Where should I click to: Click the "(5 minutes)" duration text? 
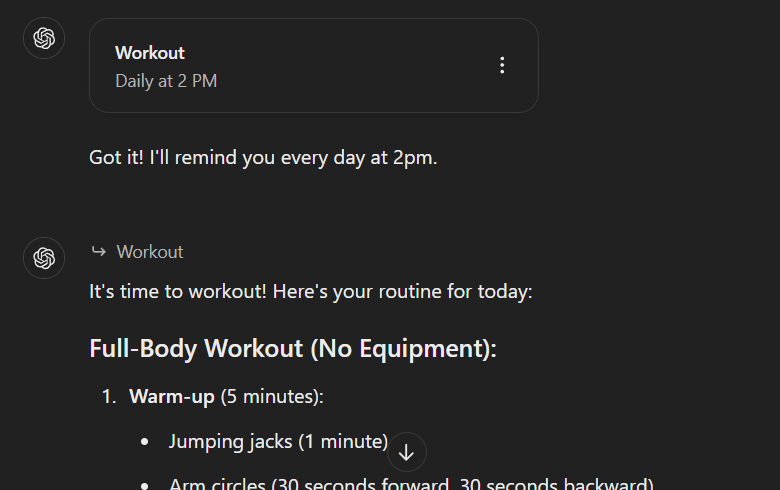point(271,397)
